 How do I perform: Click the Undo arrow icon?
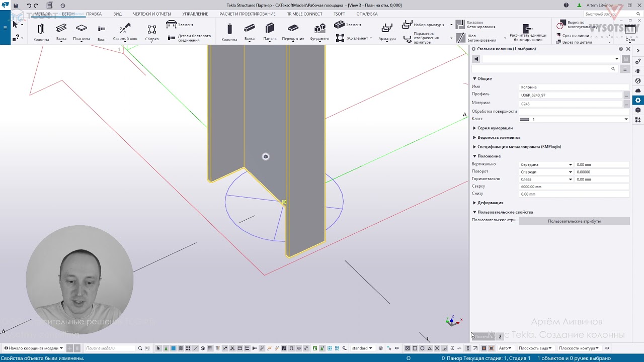[x=29, y=6]
